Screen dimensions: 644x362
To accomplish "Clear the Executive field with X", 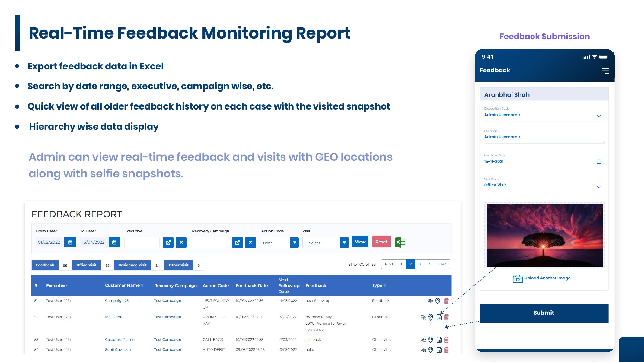I will click(x=181, y=243).
